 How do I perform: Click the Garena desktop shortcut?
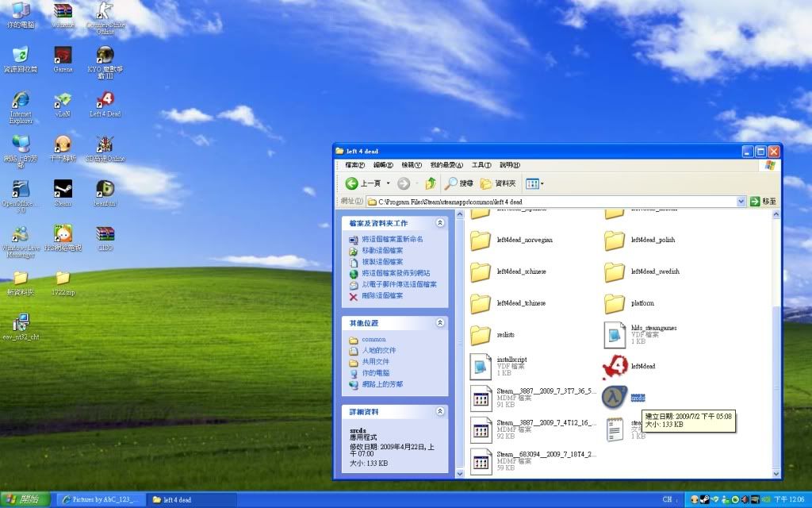coord(63,56)
